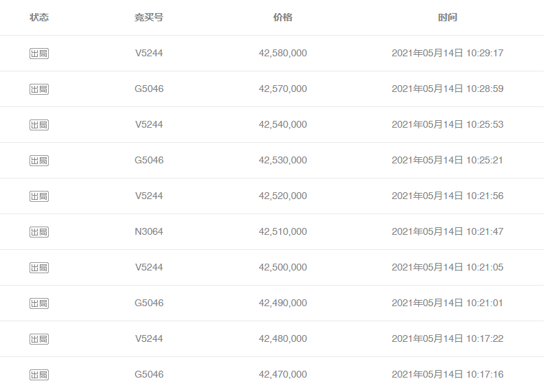Click the 状态 column header
Image resolution: width=552 pixels, height=392 pixels.
pyautogui.click(x=39, y=17)
